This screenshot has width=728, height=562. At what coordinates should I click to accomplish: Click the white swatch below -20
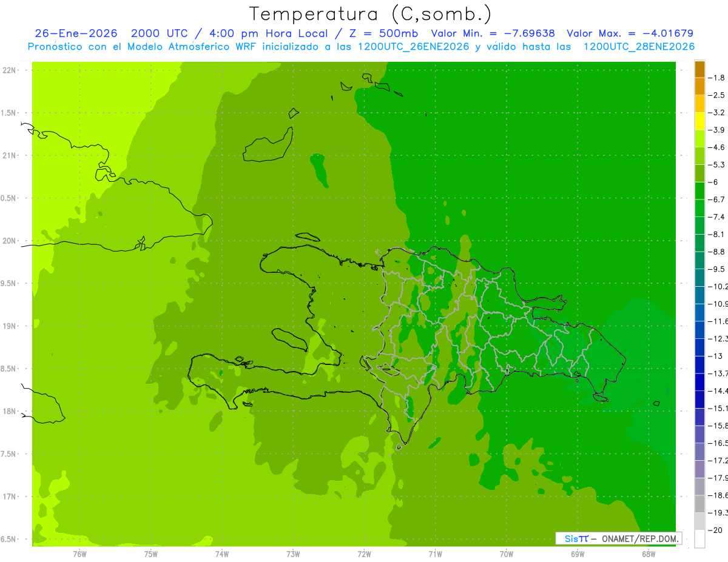[x=699, y=538]
